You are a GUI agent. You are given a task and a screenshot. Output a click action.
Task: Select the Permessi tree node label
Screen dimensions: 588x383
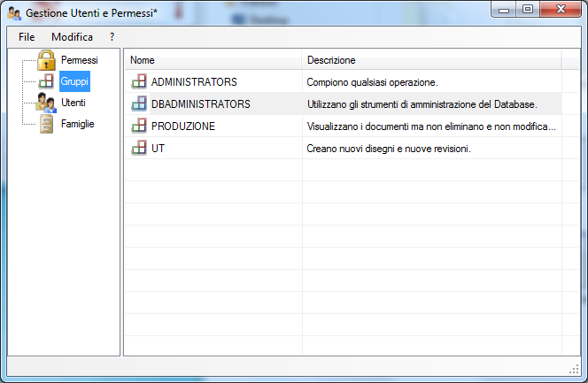coord(80,60)
